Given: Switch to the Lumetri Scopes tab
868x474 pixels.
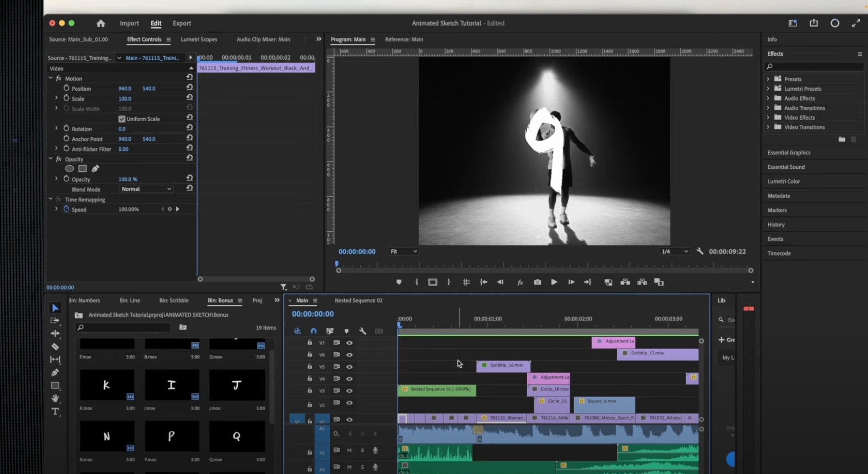Looking at the screenshot, I should pos(199,39).
